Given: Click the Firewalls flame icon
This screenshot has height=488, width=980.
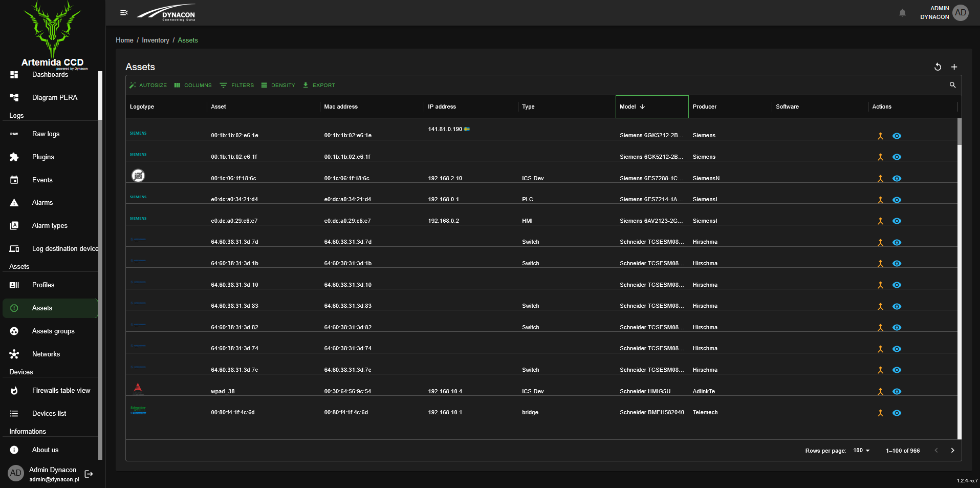Looking at the screenshot, I should coord(14,390).
